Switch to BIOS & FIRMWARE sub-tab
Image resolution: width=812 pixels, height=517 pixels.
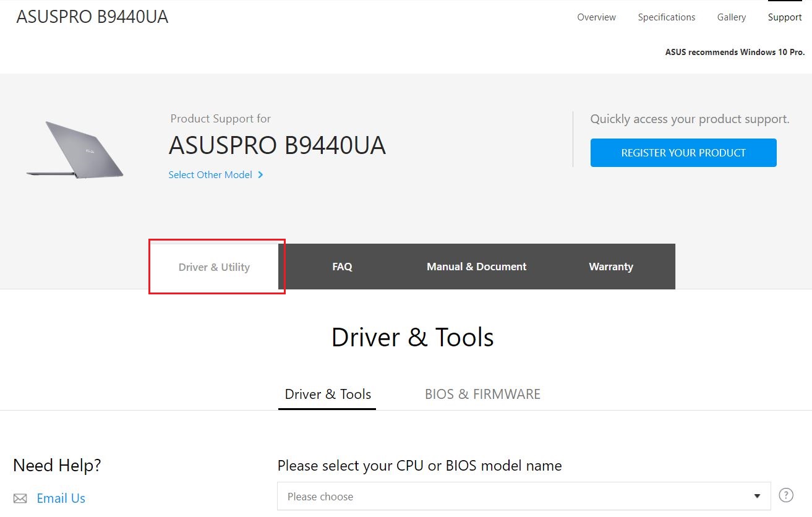(x=482, y=394)
